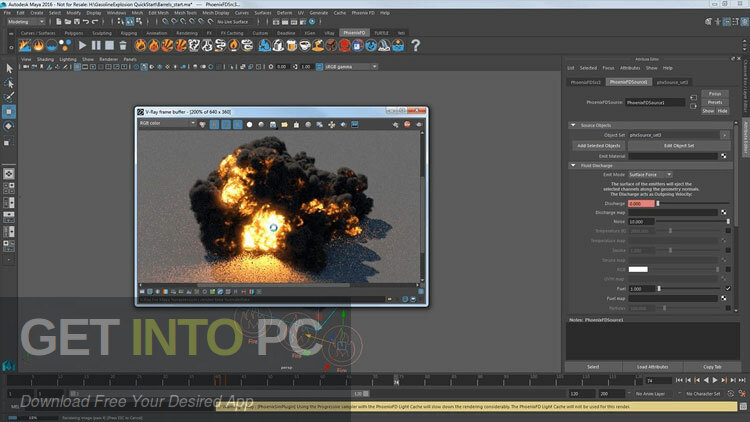Image resolution: width=750 pixels, height=422 pixels.
Task: Toggle the RGB enable checkbox
Action: (728, 269)
